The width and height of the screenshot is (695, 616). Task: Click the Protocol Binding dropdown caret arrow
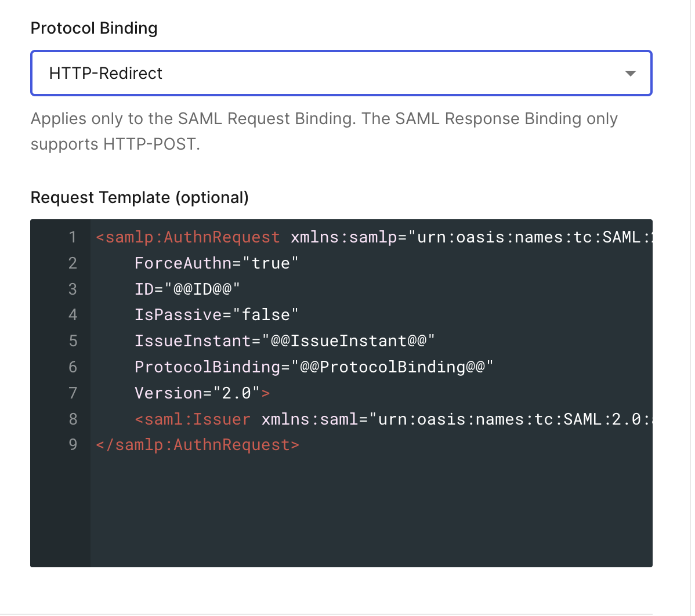[630, 74]
